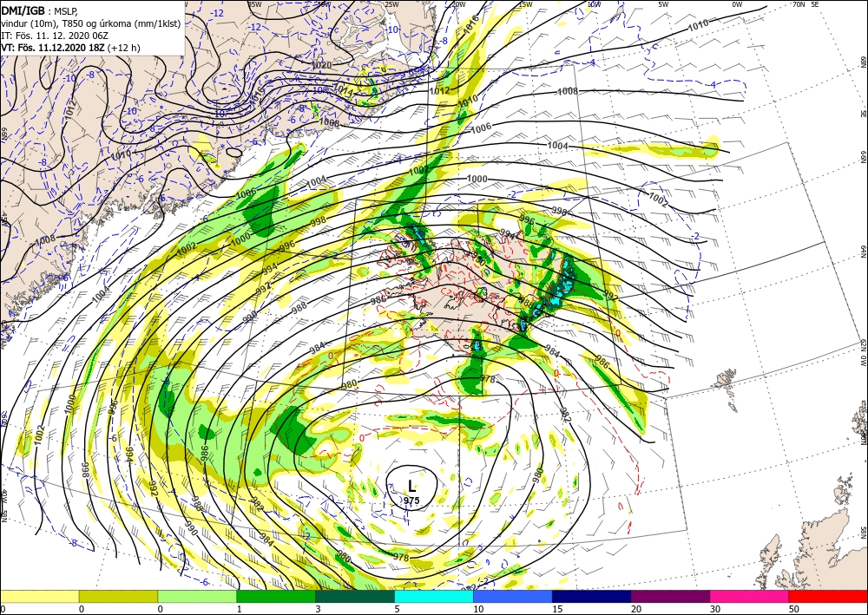Click the '70N' latitude label

[799, 4]
